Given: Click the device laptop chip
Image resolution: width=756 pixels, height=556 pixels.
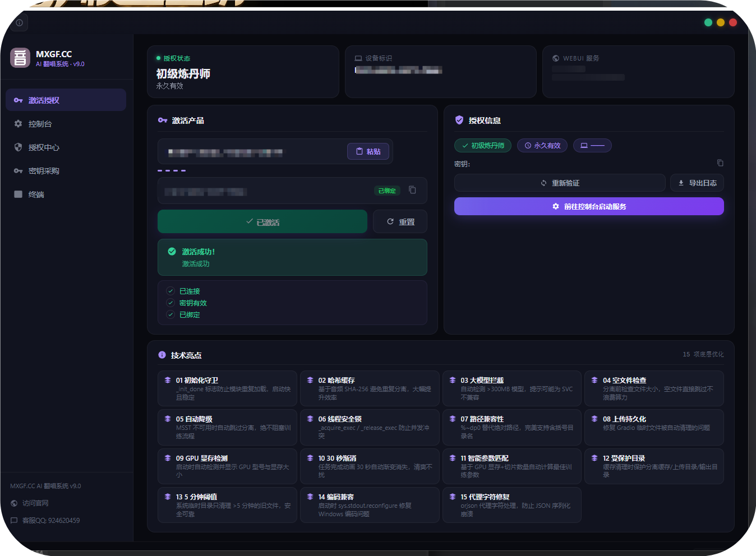Looking at the screenshot, I should click(592, 146).
